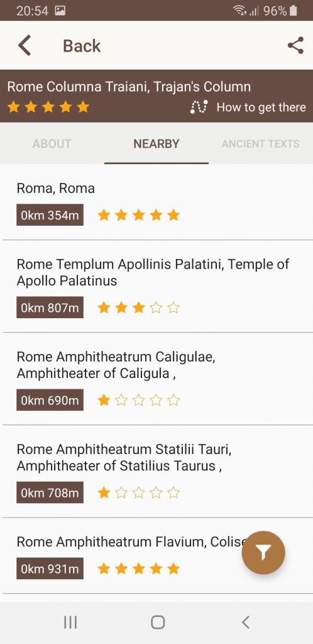Tap Android system back arrow

(245, 622)
